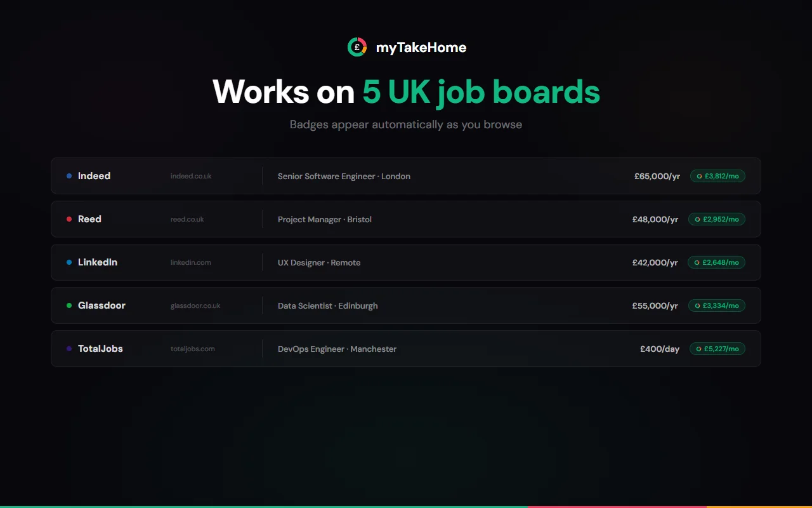Click the Glassdoor board name label

click(101, 305)
